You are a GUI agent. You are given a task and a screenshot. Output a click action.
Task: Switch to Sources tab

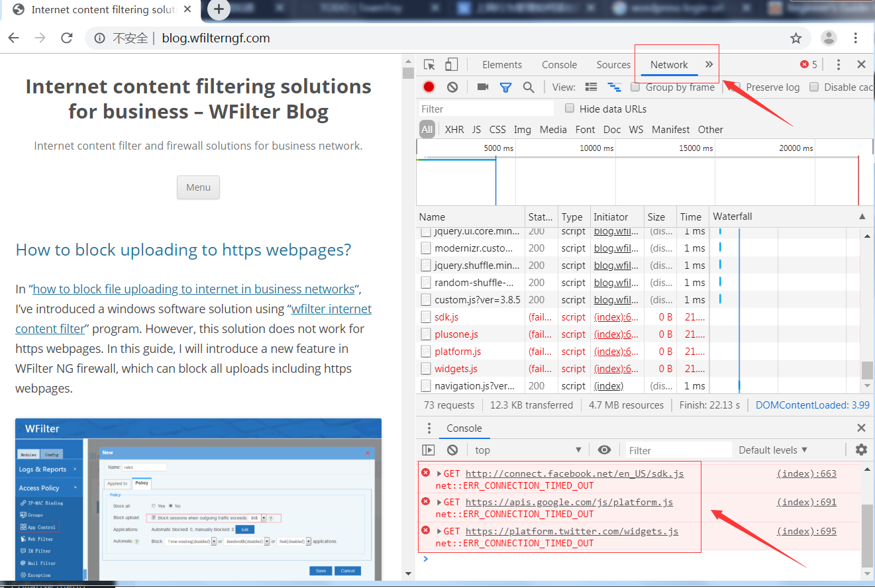point(613,64)
